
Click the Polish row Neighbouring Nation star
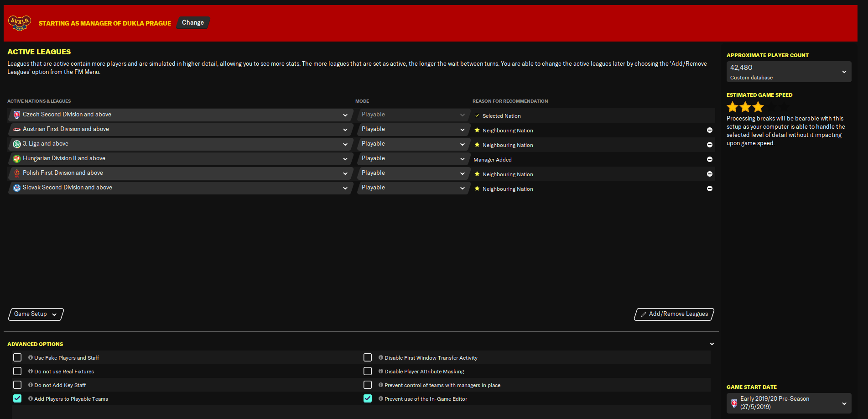477,174
